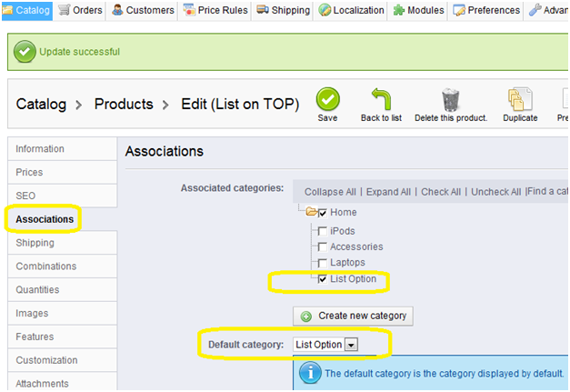Switch to the Quantities product tab
Screen dimensions: 570x392
pos(62,289)
